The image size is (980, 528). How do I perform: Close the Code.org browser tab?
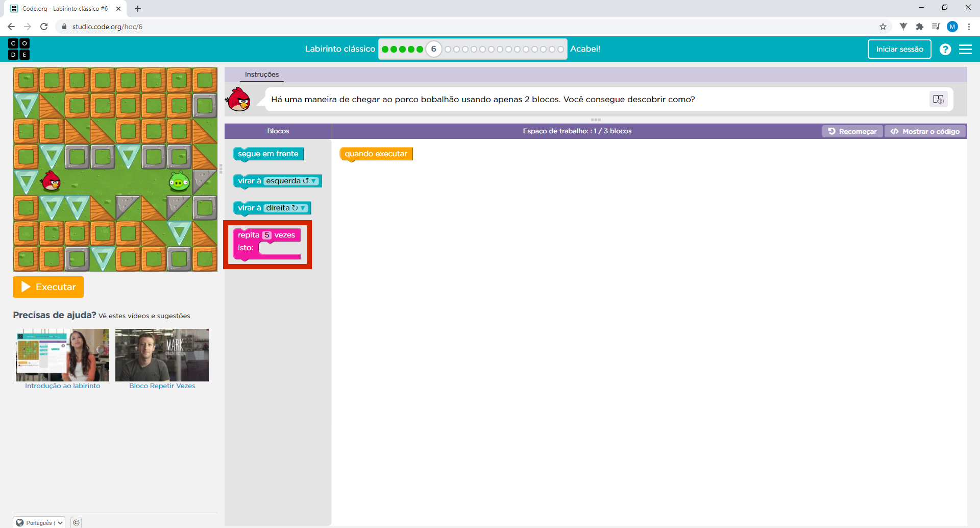[118, 9]
